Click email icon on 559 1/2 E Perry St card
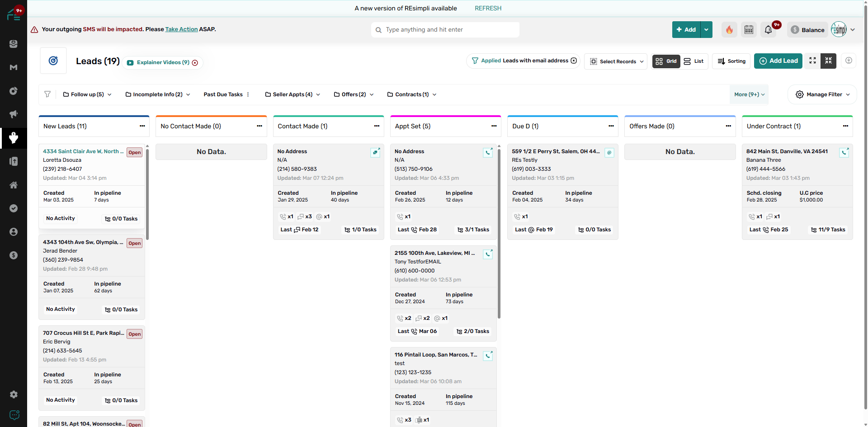The image size is (868, 427). pos(609,152)
